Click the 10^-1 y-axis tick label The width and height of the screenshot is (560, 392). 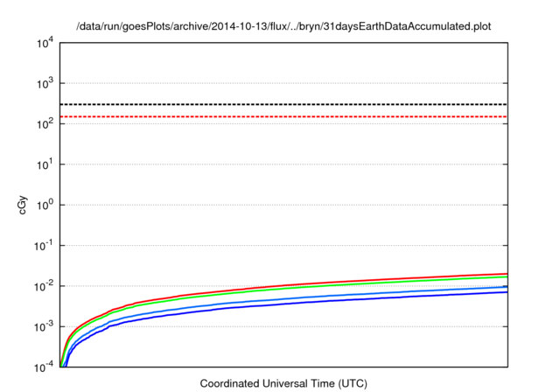click(44, 246)
